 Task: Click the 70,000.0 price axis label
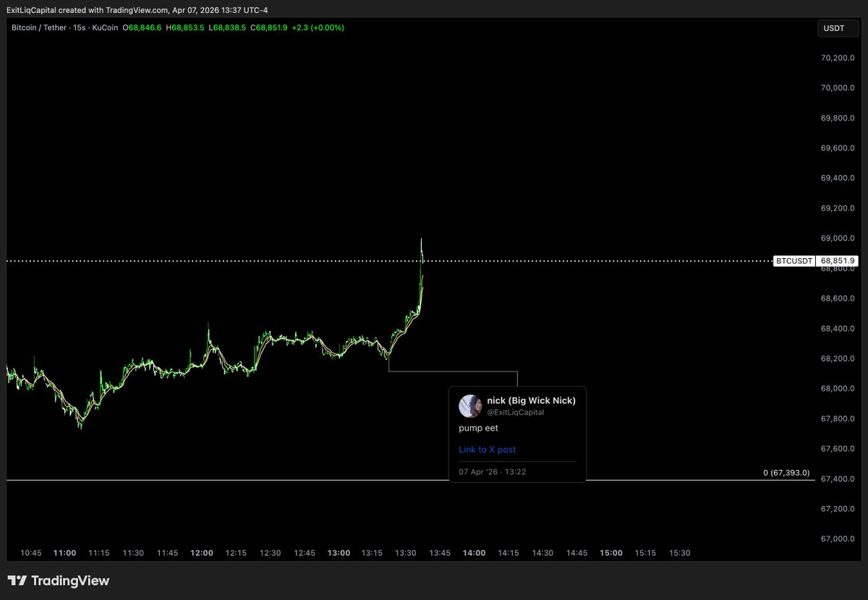(838, 88)
